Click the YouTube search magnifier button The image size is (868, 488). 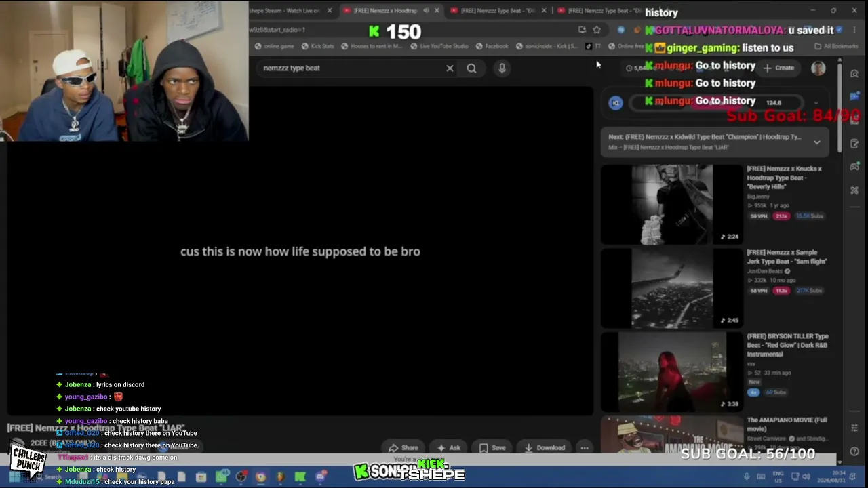coord(471,68)
